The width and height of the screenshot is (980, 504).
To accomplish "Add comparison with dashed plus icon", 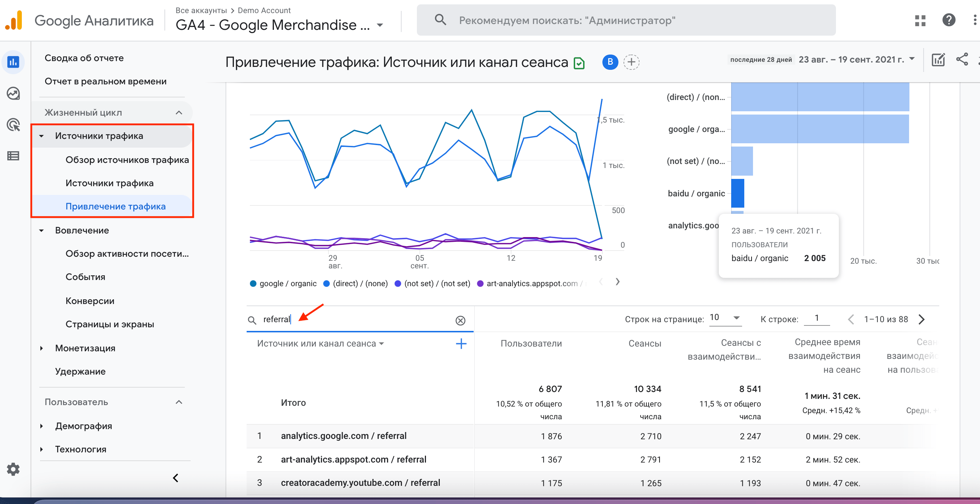I will click(x=631, y=61).
